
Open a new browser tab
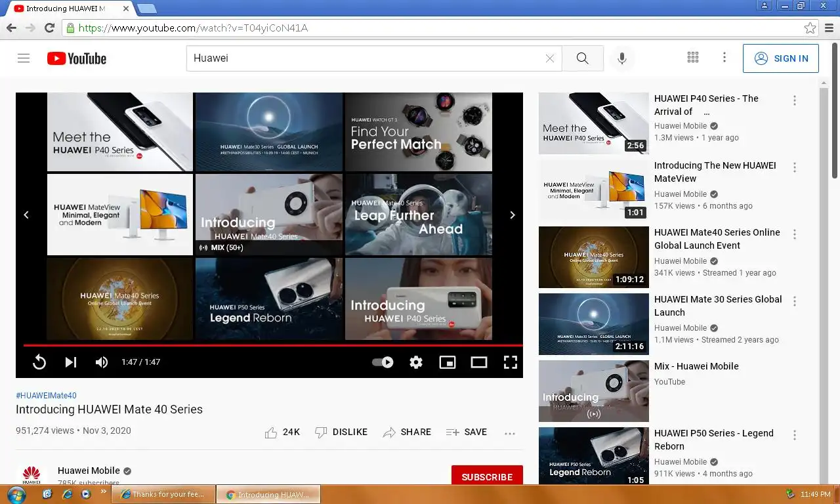tap(146, 9)
